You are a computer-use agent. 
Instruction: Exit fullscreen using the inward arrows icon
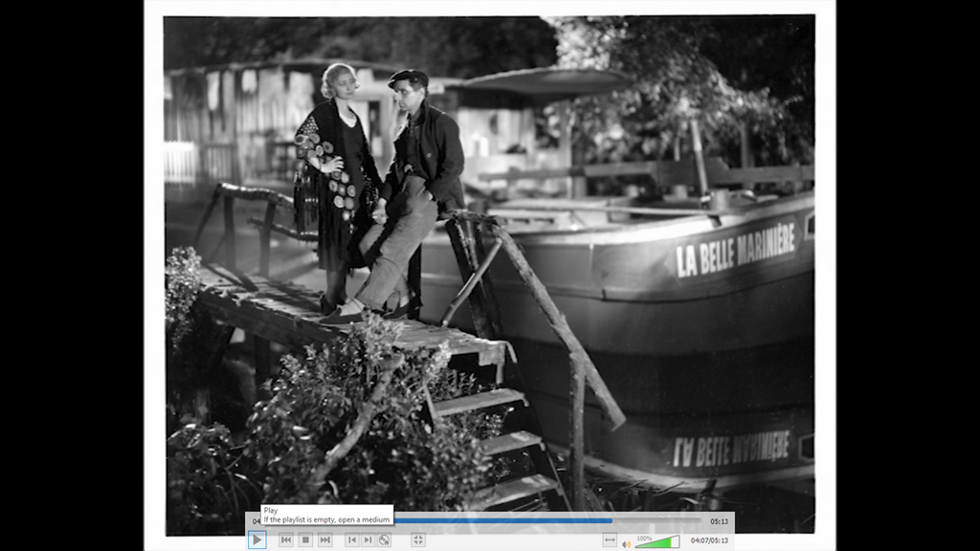coord(418,540)
